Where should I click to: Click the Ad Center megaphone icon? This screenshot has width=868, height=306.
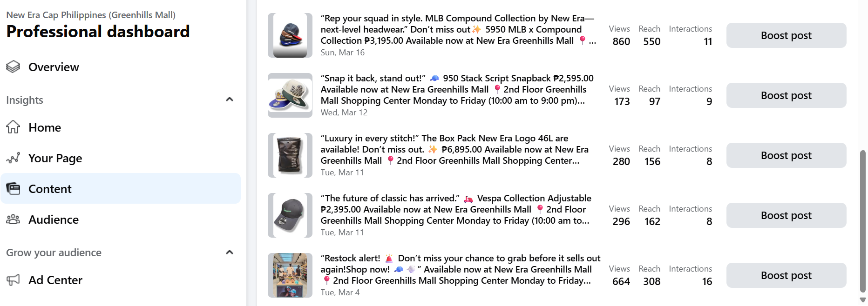(13, 280)
